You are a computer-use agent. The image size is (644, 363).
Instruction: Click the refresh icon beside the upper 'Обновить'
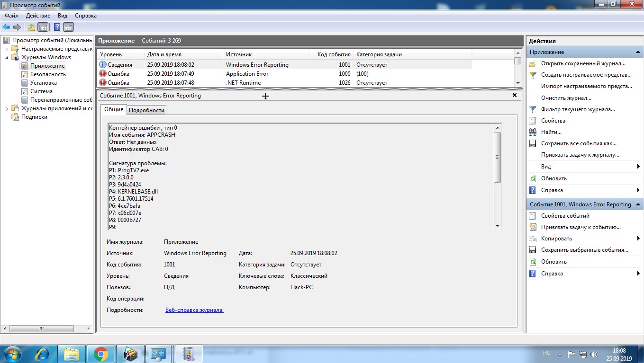coord(533,178)
